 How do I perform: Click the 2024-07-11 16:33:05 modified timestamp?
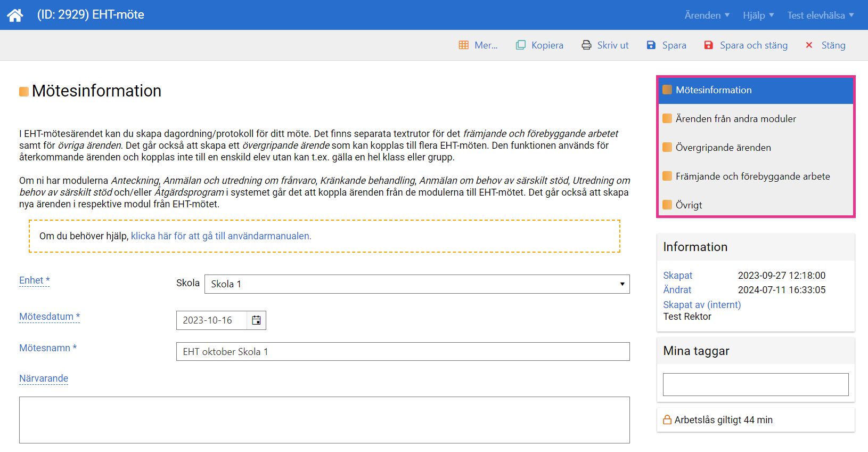tap(781, 290)
